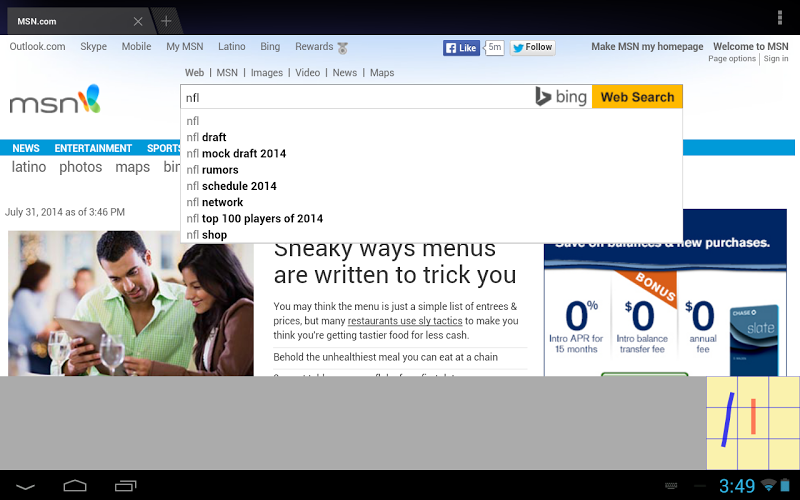Click the 3:49 clock in status bar
This screenshot has height=500, width=800.
point(737,486)
